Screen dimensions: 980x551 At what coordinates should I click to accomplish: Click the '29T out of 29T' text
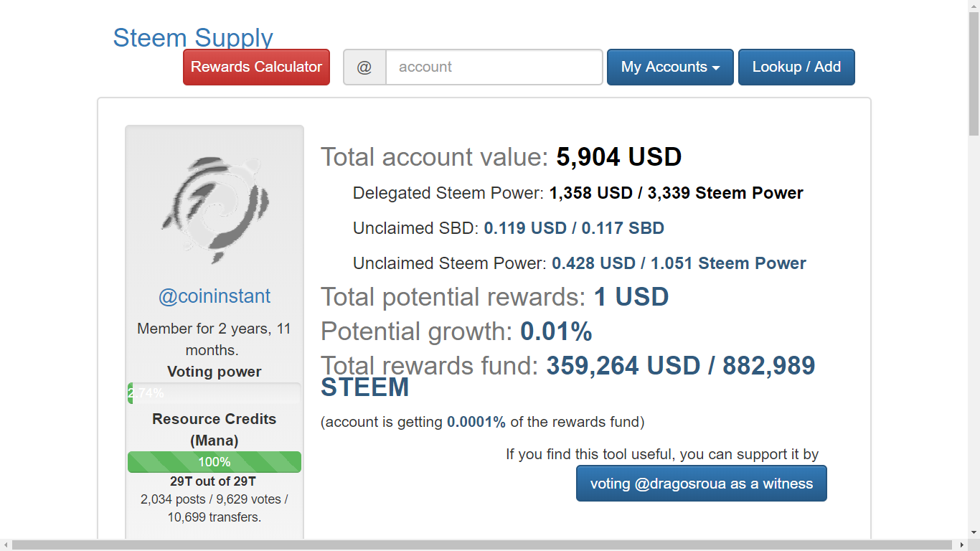[x=213, y=481]
